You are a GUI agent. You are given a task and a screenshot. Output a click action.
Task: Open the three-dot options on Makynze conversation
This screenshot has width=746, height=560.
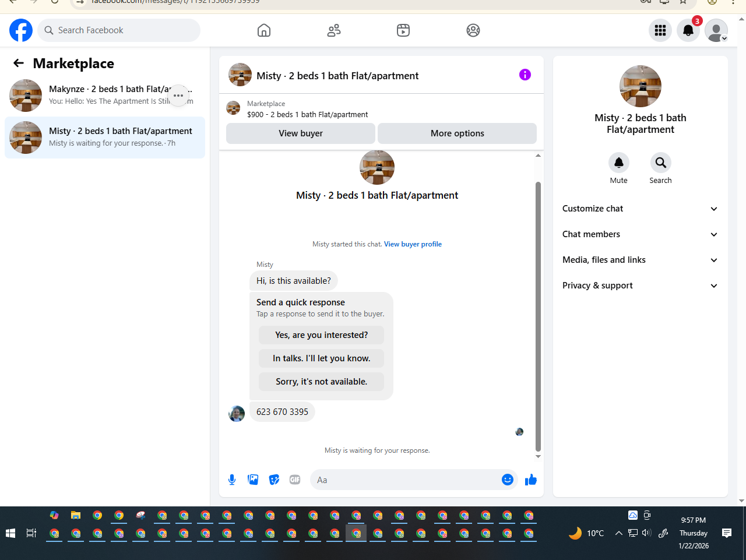pos(178,95)
